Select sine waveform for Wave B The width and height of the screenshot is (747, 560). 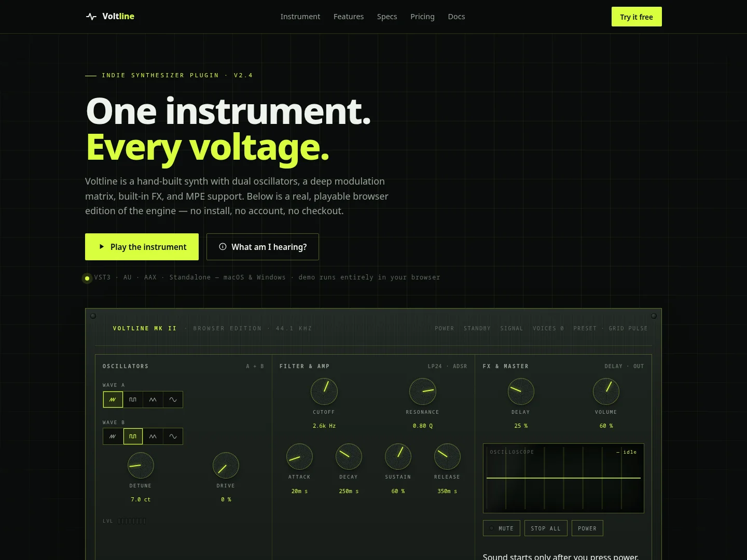click(173, 437)
